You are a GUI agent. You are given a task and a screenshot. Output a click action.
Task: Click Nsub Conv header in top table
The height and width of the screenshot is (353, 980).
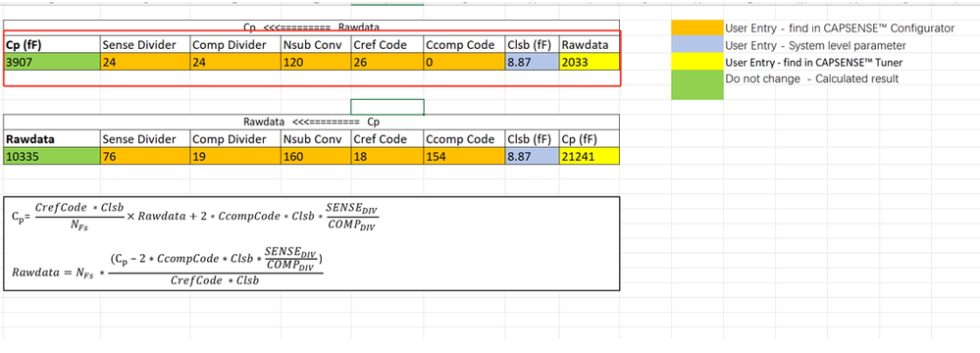pyautogui.click(x=316, y=45)
